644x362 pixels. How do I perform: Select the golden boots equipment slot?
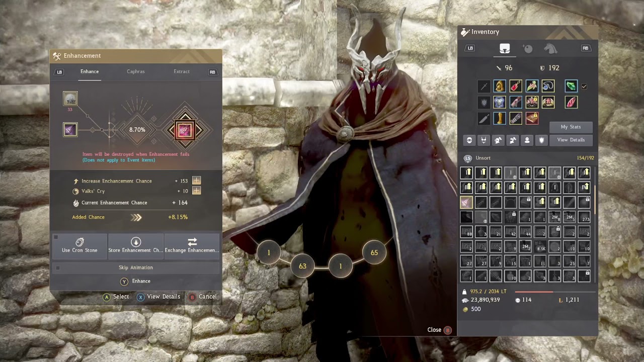pos(500,119)
